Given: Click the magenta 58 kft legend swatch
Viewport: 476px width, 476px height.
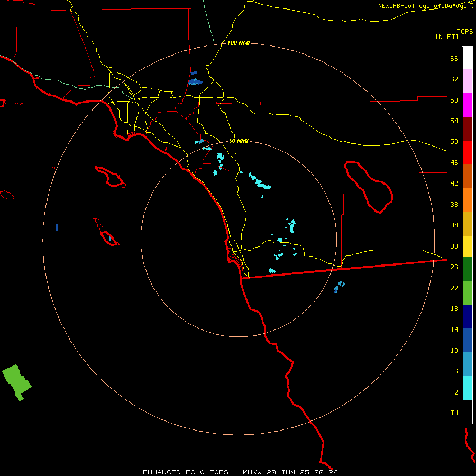Looking at the screenshot, I should click(467, 105).
